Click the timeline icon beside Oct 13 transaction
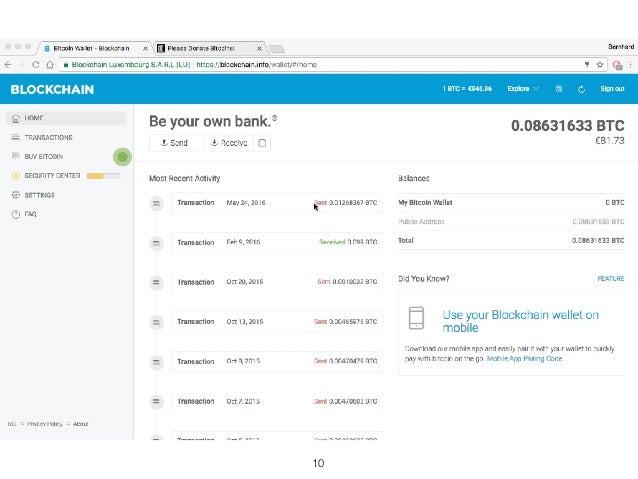638x479 pixels. coord(156,322)
